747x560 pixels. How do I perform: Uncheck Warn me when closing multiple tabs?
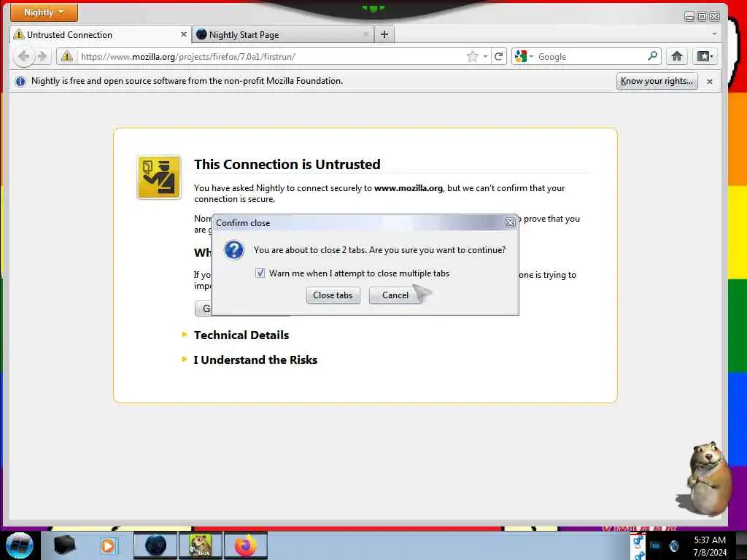(x=260, y=273)
